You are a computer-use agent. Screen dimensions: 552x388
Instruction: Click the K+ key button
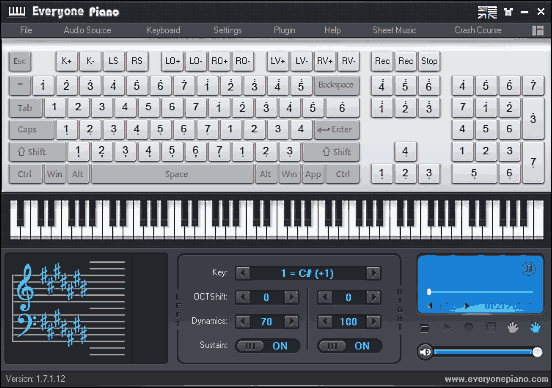point(66,61)
